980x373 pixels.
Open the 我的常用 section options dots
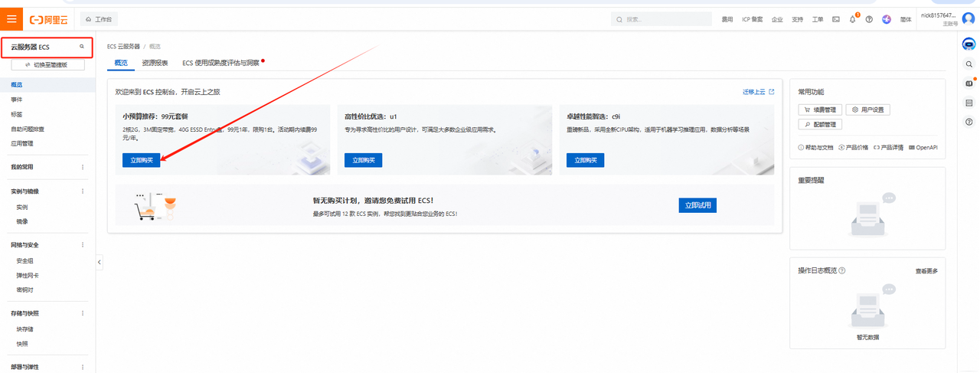(x=83, y=167)
